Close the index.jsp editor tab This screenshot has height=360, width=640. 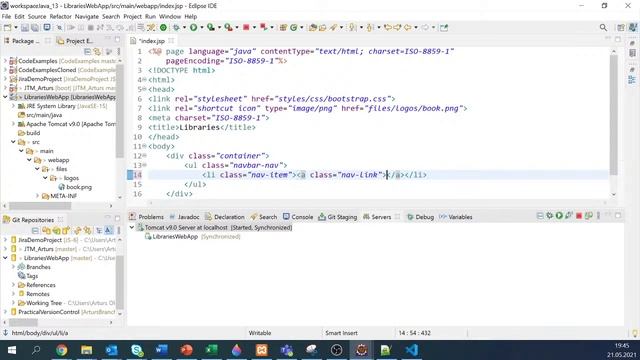click(x=171, y=41)
